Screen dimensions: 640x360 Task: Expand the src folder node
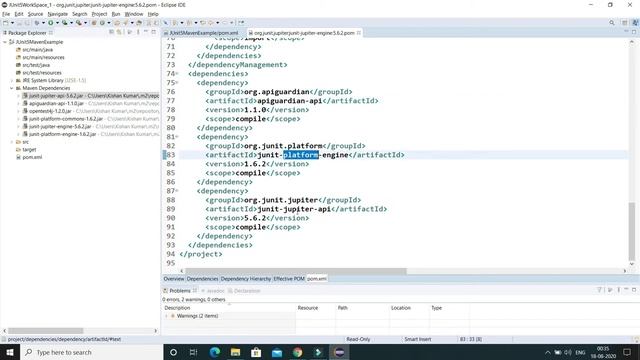pos(12,142)
